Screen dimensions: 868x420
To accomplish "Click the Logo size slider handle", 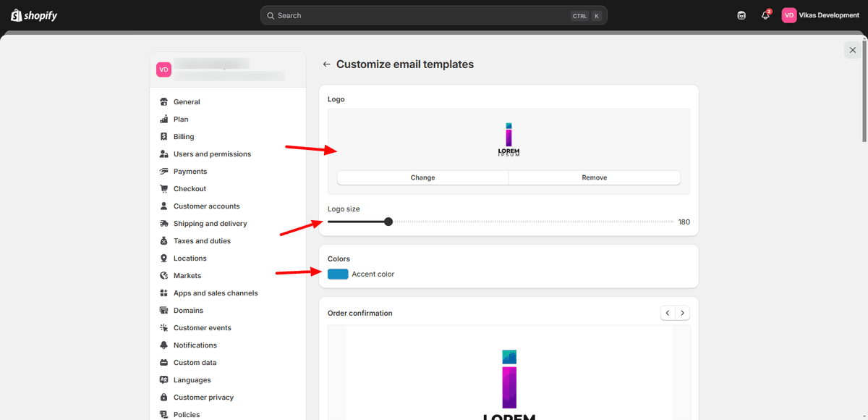I will coord(388,222).
